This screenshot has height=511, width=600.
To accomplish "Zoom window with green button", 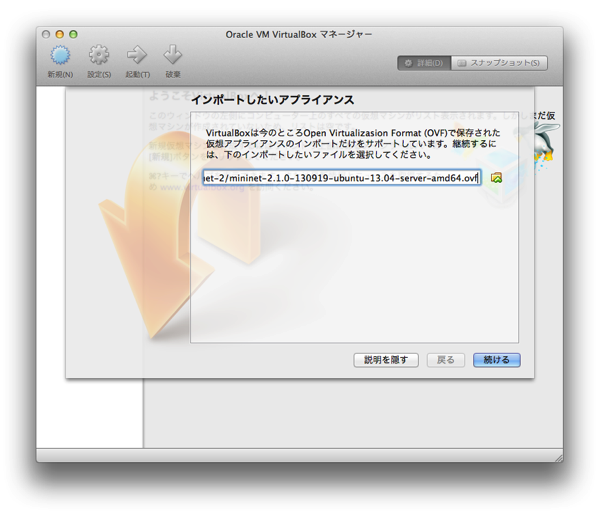I will coord(72,35).
